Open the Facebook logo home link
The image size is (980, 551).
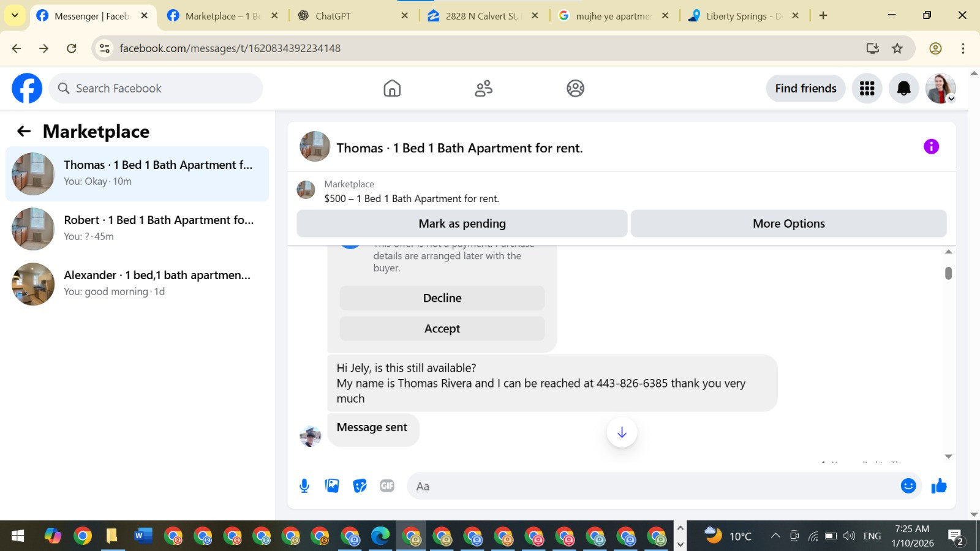[27, 88]
